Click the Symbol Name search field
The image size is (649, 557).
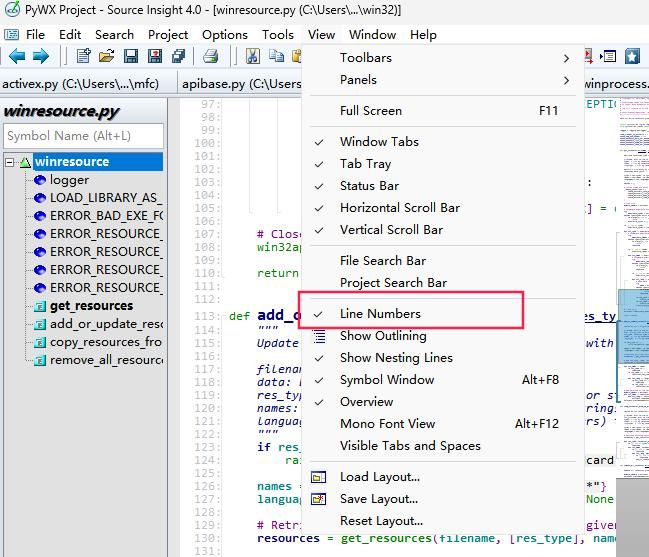tap(84, 136)
